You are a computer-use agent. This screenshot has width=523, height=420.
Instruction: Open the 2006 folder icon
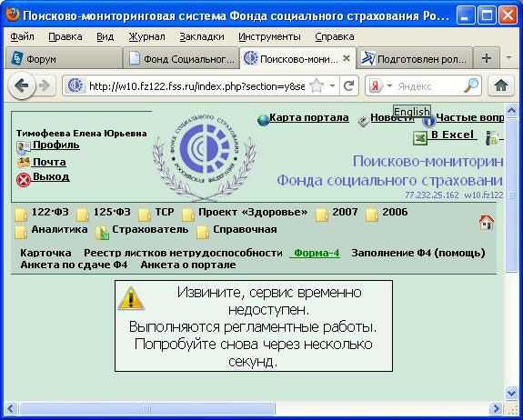(x=371, y=215)
